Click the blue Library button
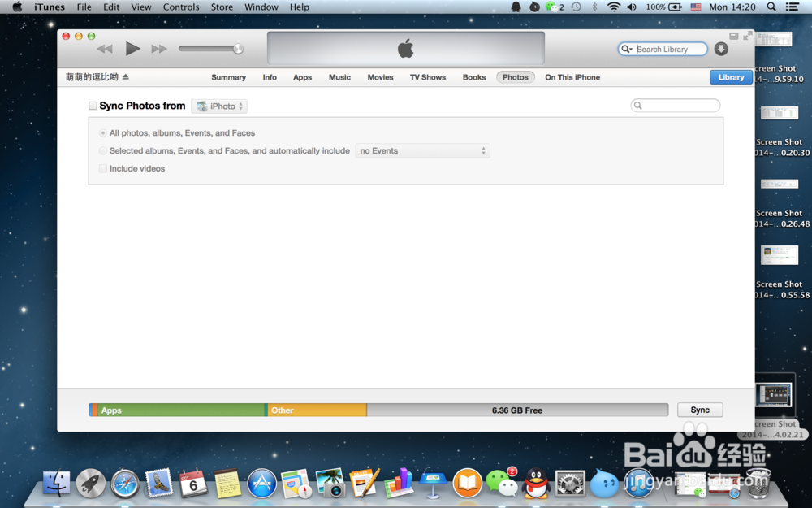 point(731,77)
